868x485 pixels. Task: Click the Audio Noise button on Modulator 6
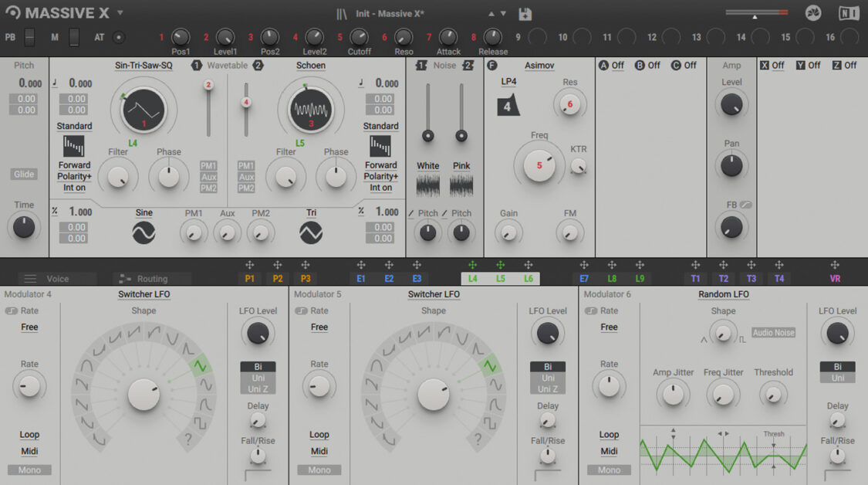point(772,333)
